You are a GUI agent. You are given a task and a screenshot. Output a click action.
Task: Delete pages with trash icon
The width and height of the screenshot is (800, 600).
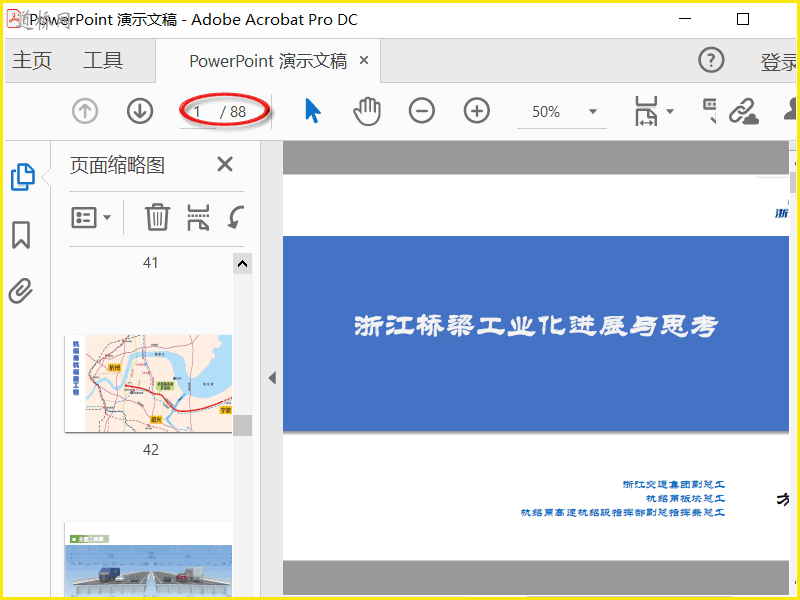click(x=157, y=217)
